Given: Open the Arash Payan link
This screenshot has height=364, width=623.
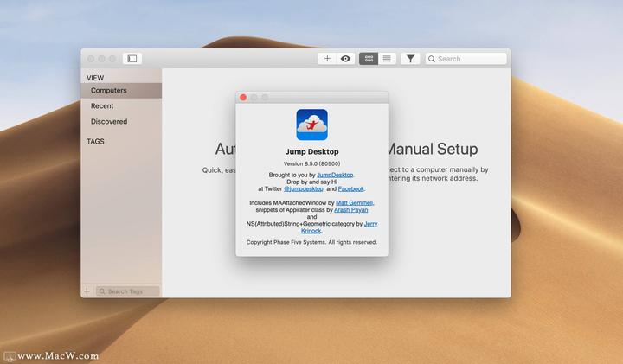Looking at the screenshot, I should (350, 209).
